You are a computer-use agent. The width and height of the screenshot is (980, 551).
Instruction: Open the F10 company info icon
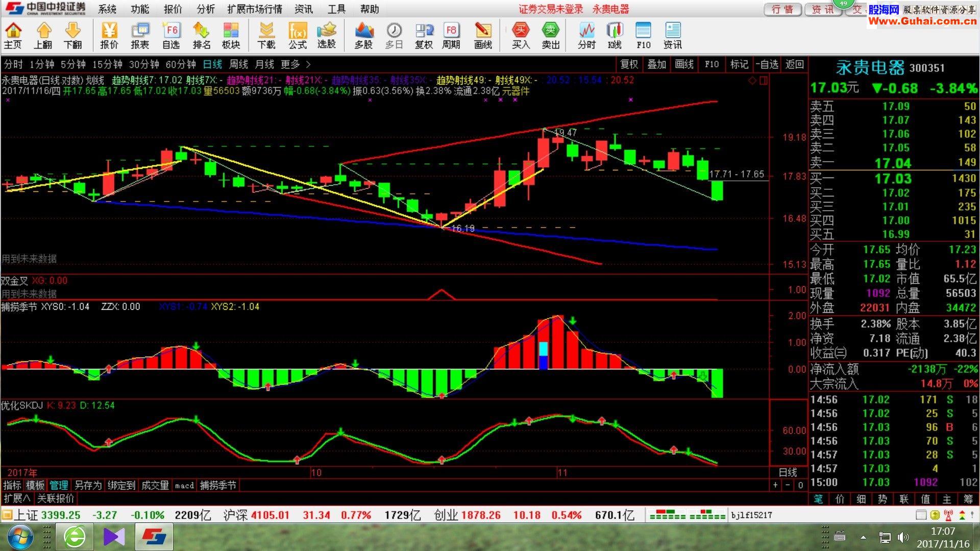[x=643, y=36]
